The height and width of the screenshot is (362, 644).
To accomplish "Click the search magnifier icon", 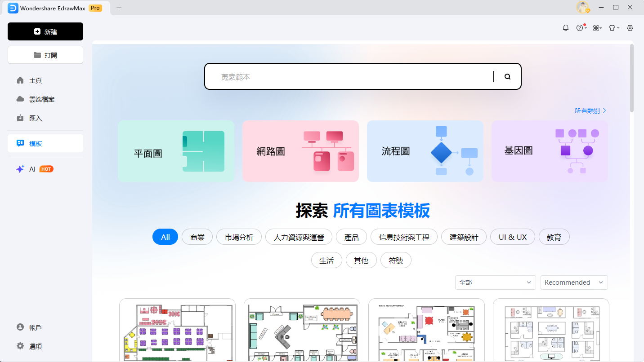I will coord(507,77).
